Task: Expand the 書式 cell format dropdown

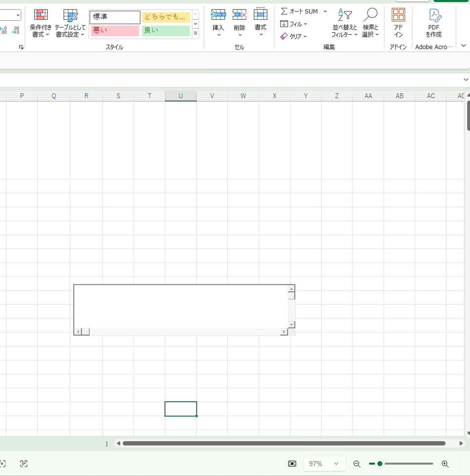Action: pyautogui.click(x=261, y=35)
